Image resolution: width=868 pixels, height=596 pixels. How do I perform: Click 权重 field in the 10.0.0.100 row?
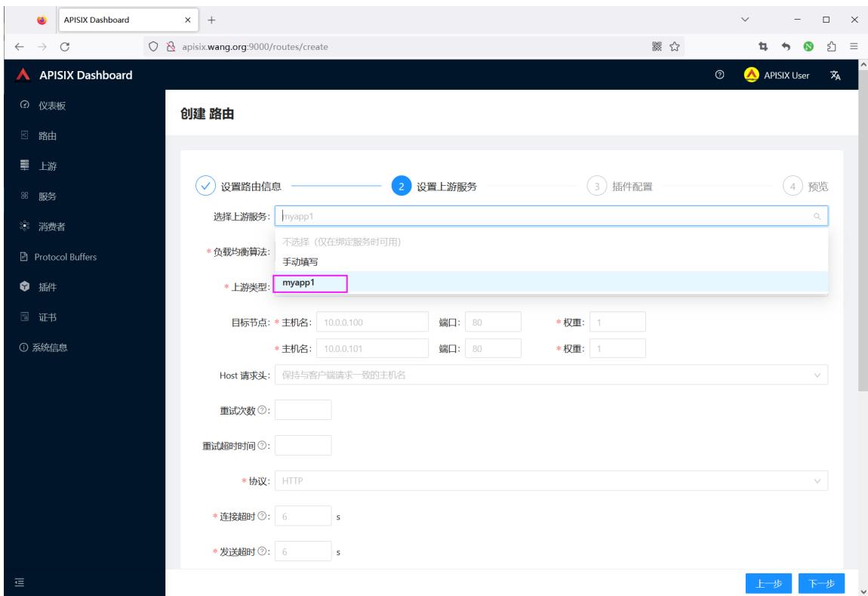click(x=617, y=322)
